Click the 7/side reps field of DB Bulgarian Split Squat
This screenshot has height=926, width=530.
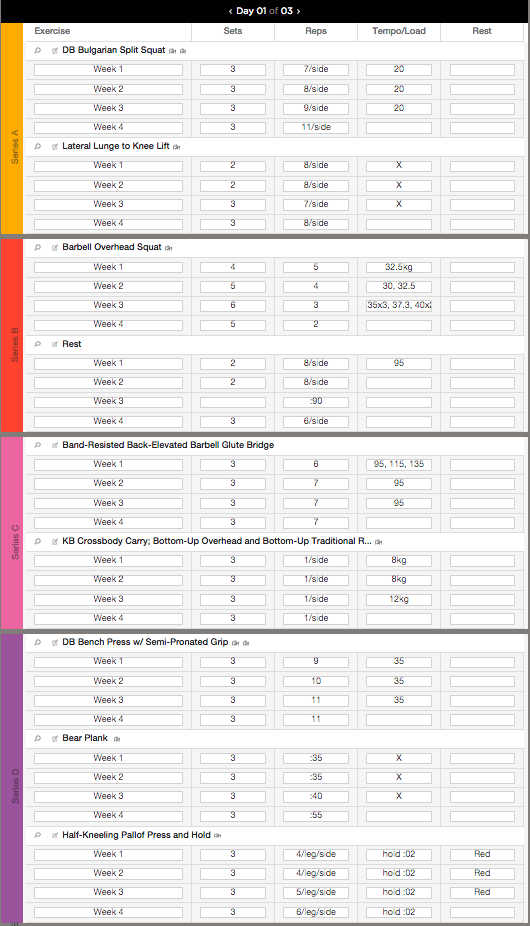coord(316,70)
